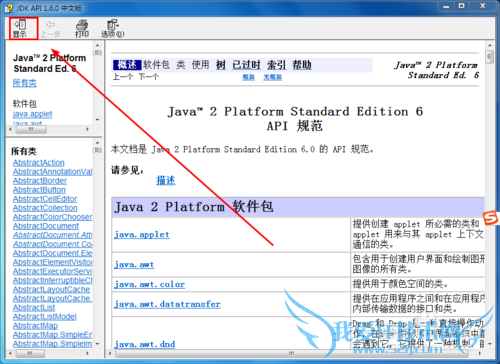Open the 帮助 navigation item

302,65
